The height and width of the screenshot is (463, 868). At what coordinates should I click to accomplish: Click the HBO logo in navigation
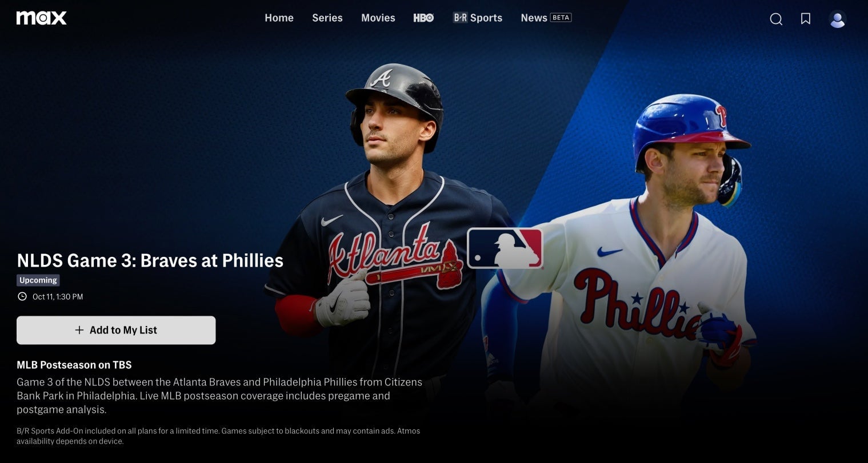click(x=423, y=18)
